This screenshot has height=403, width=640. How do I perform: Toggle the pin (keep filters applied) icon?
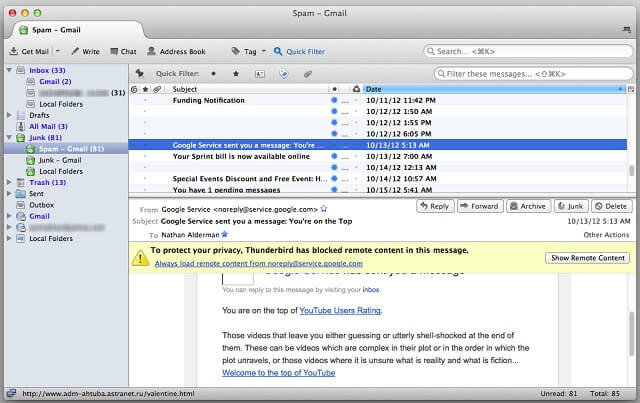tap(140, 73)
